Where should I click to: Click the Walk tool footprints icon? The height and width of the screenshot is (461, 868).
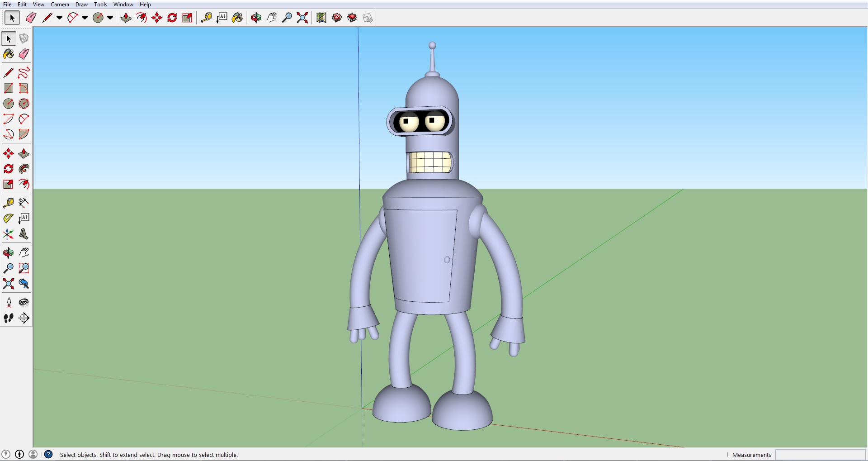[8, 318]
